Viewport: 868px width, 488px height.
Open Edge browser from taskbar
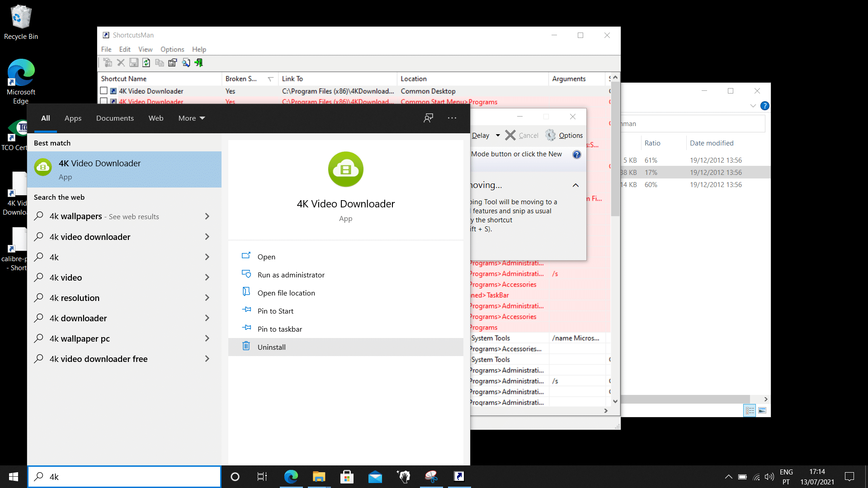click(291, 477)
